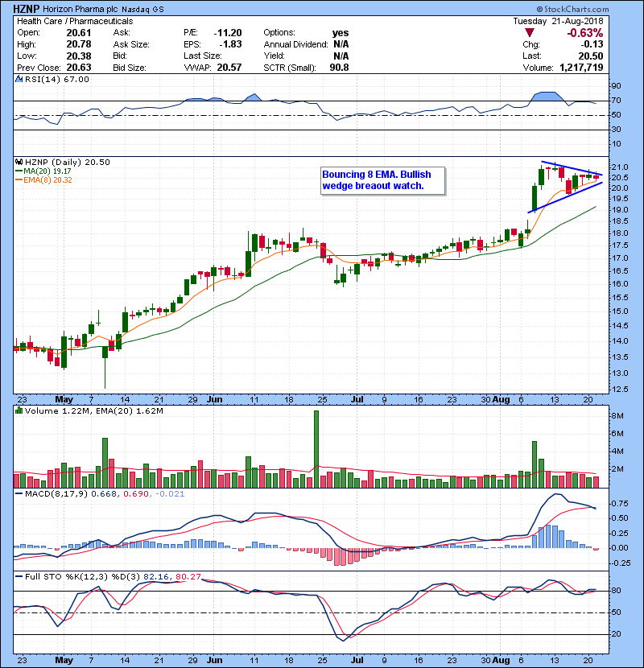This screenshot has width=644, height=668.
Task: Click the Jun label on price chart axis
Action: point(214,399)
